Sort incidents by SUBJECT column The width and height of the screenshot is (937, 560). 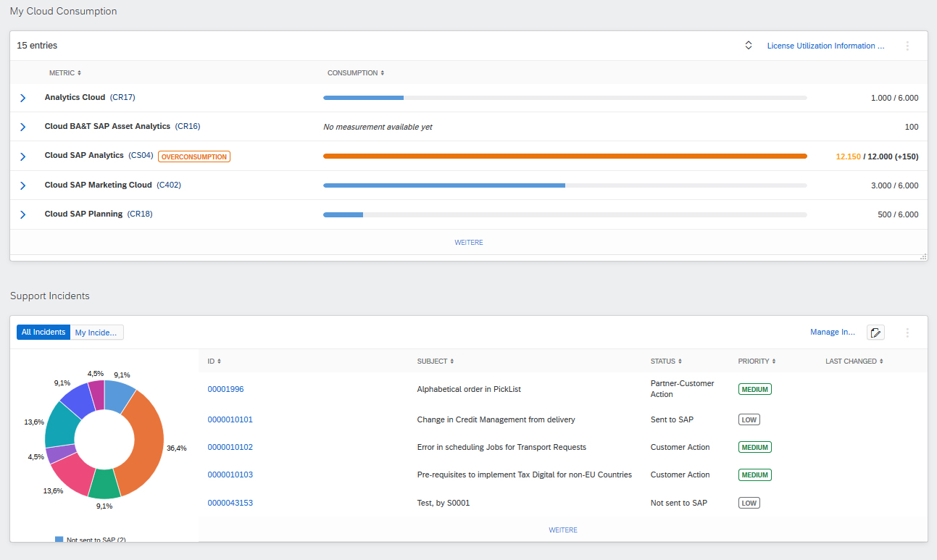(x=436, y=362)
